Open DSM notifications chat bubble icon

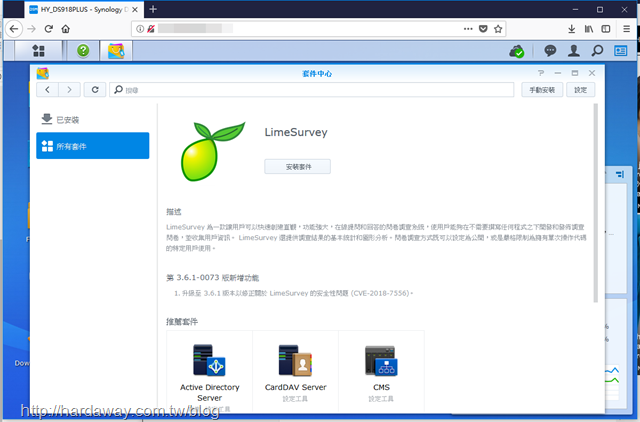(550, 51)
